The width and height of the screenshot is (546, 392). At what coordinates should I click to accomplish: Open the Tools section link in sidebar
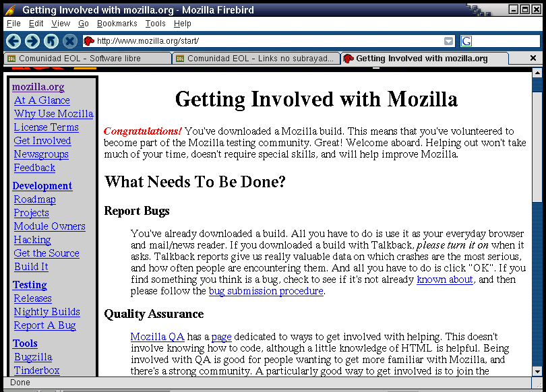pos(25,344)
